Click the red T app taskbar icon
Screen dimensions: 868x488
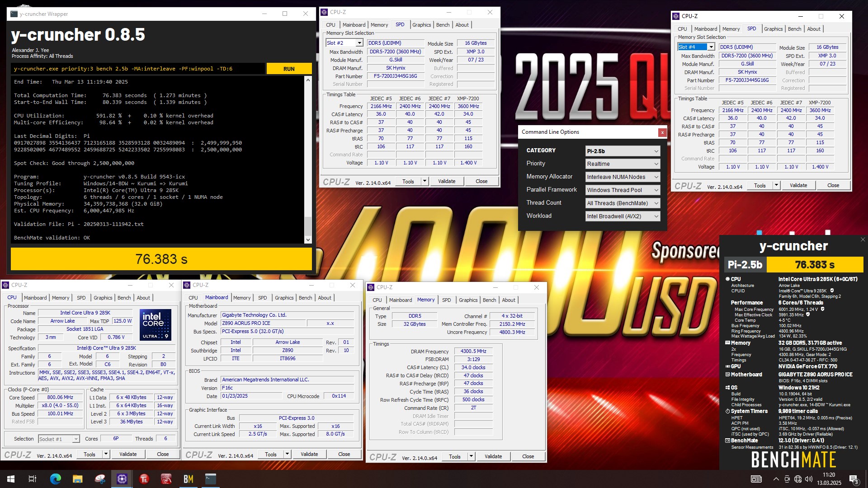(x=144, y=479)
